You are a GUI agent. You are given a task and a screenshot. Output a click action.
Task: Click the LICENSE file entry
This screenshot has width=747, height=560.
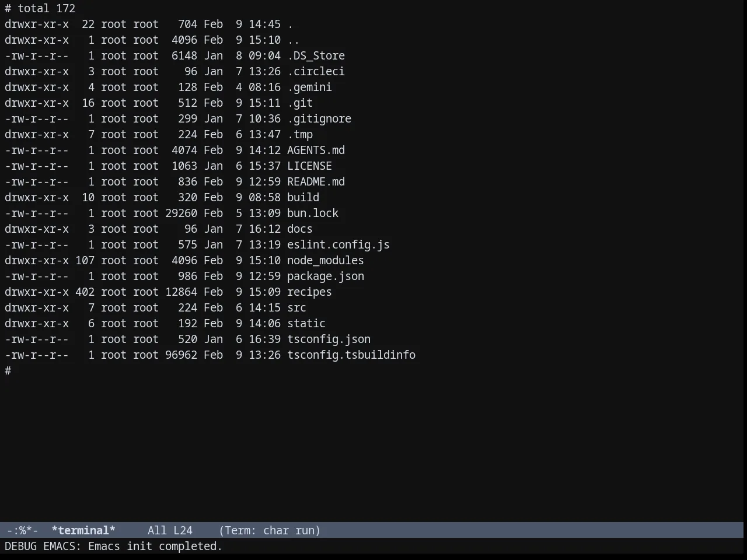(309, 166)
